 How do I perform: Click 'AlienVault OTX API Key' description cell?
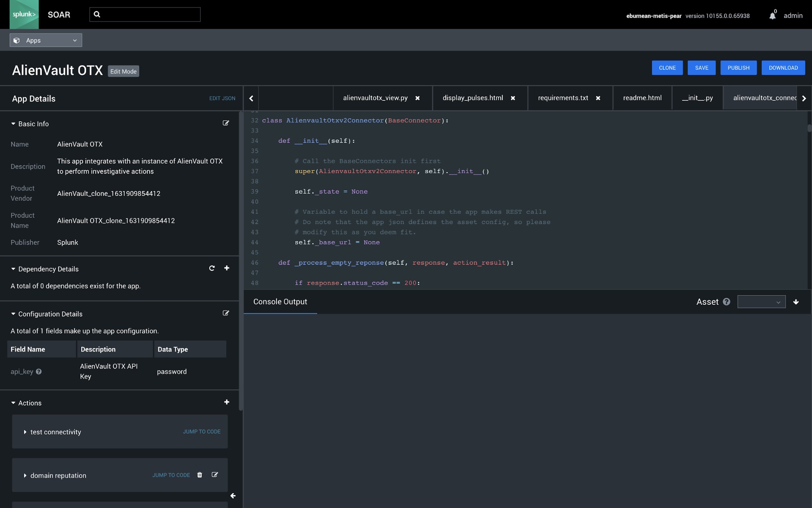[109, 371]
